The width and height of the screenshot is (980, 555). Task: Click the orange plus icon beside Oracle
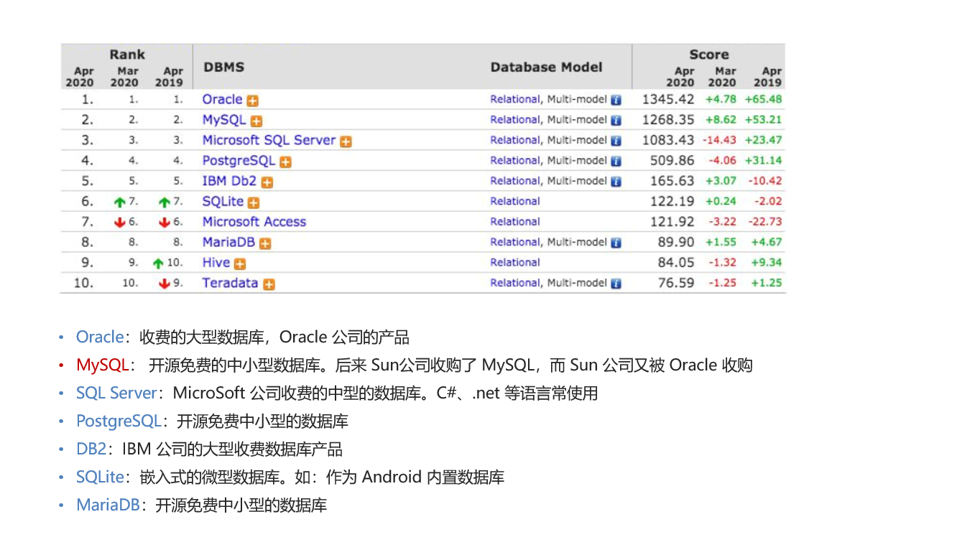[x=252, y=101]
